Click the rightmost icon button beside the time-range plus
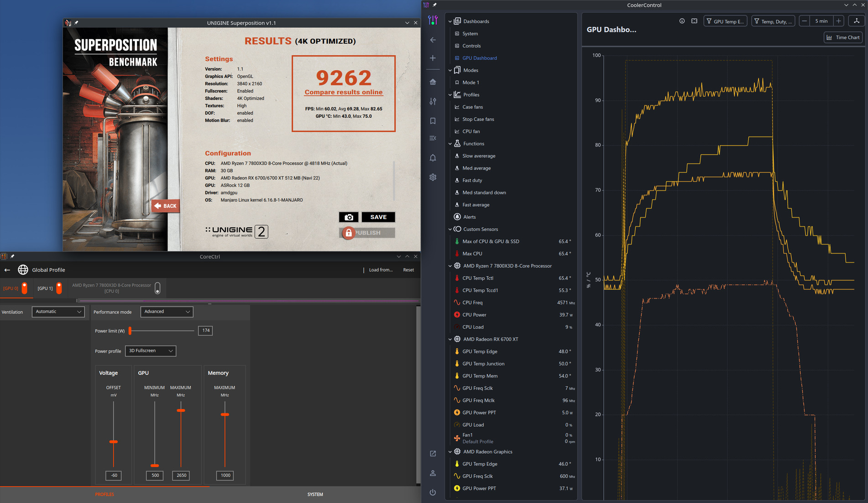The height and width of the screenshot is (503, 868). (857, 21)
